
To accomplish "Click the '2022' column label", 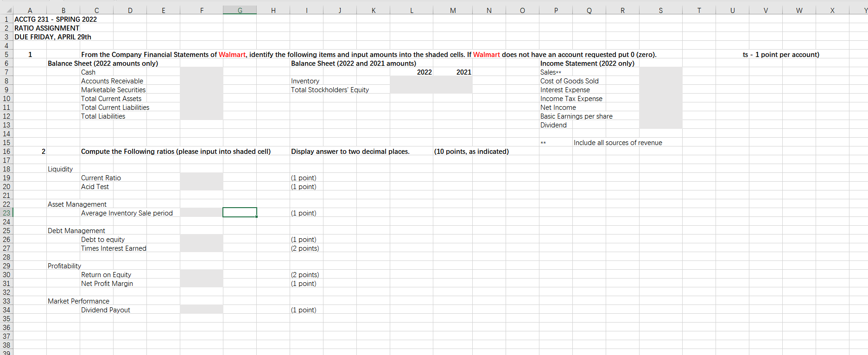I will point(424,72).
